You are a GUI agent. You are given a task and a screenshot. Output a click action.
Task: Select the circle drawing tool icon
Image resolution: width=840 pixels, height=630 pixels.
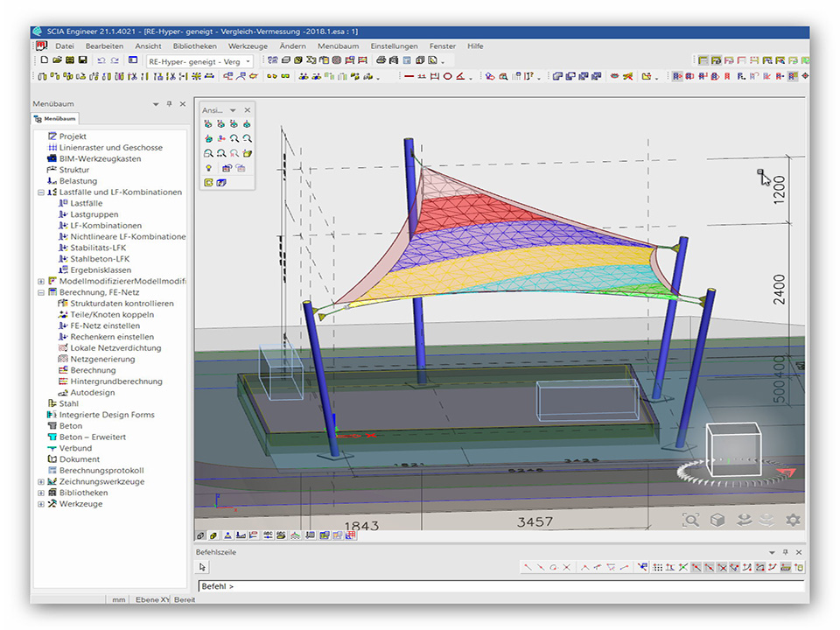click(447, 76)
